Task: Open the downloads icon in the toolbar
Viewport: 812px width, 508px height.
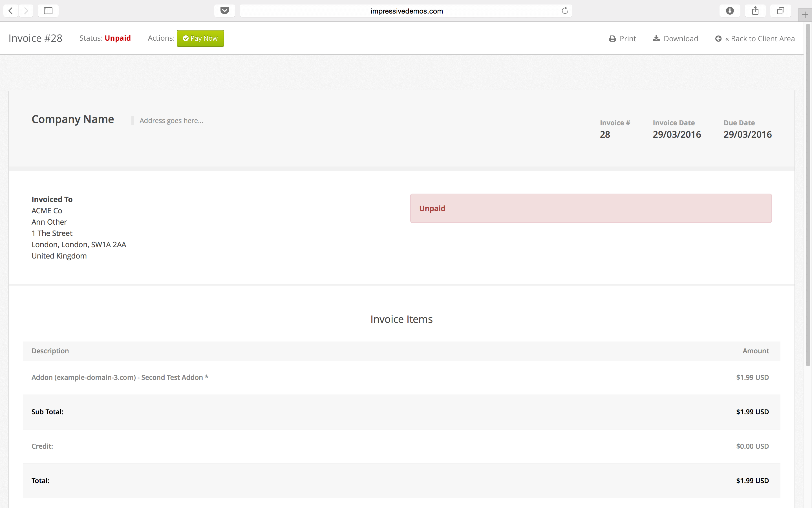Action: click(x=729, y=11)
